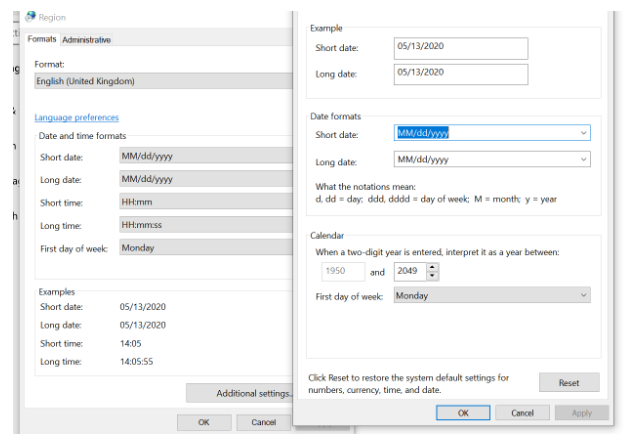
Task: Open First day of week dropdown in Calendar section
Action: (x=492, y=295)
